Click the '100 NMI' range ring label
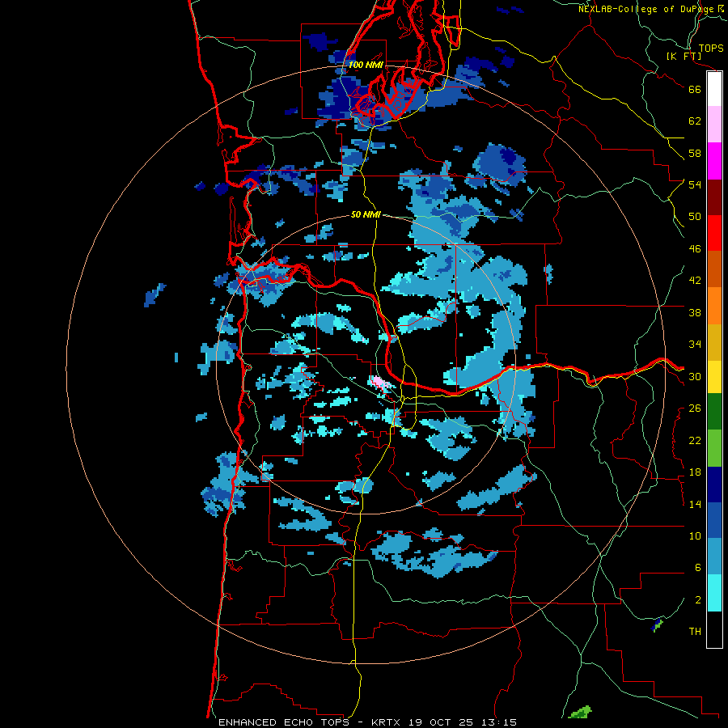Viewport: 728px width, 728px height. point(366,65)
